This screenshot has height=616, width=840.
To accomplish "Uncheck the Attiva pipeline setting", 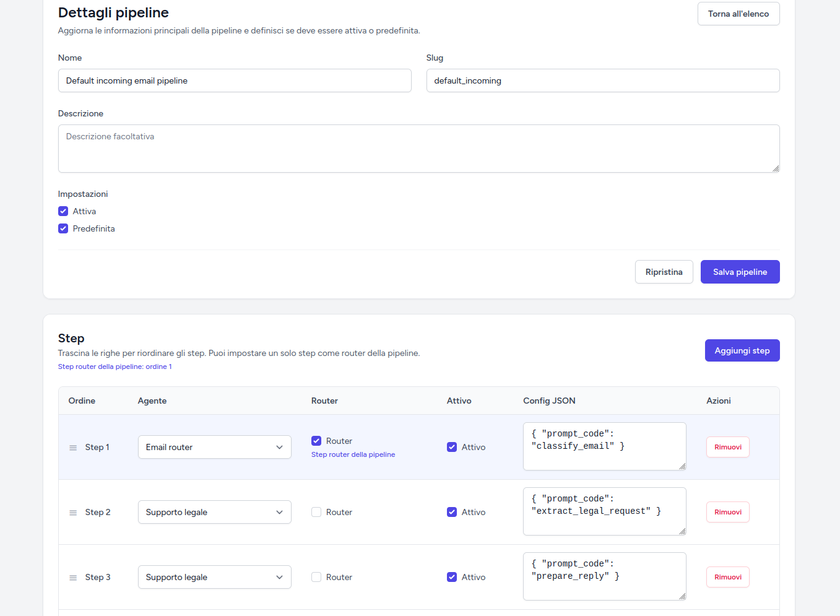I will 63,211.
